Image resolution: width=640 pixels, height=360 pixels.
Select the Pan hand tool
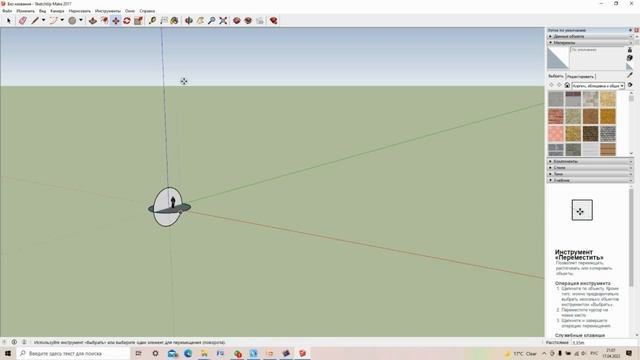(x=200, y=20)
